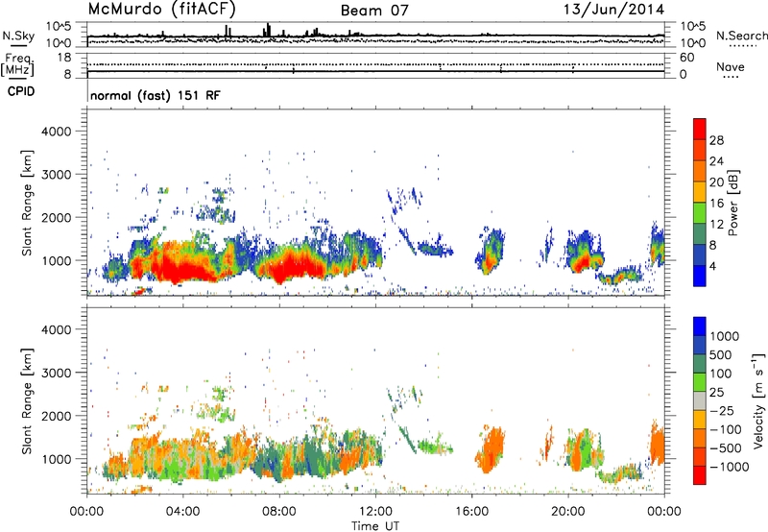Click the 'N.Search' legend label
768x532 pixels.
pyautogui.click(x=741, y=36)
